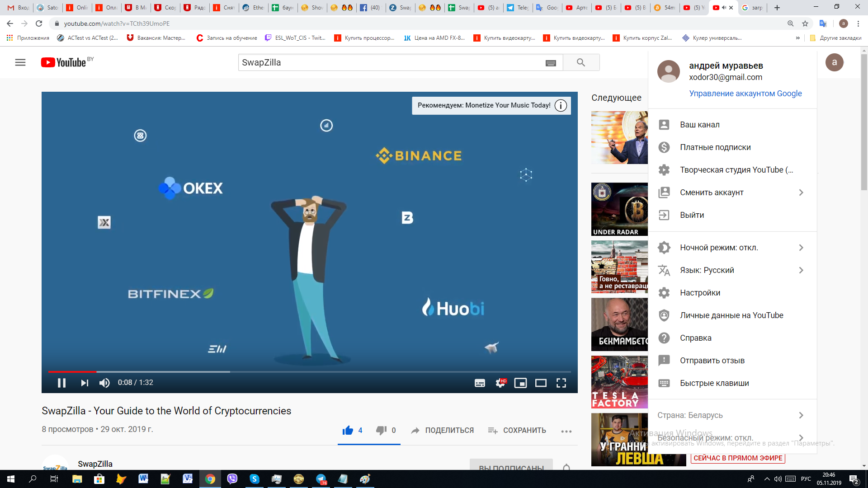Seek on the video progress bar
Image resolution: width=868 pixels, height=488 pixels.
[x=310, y=372]
